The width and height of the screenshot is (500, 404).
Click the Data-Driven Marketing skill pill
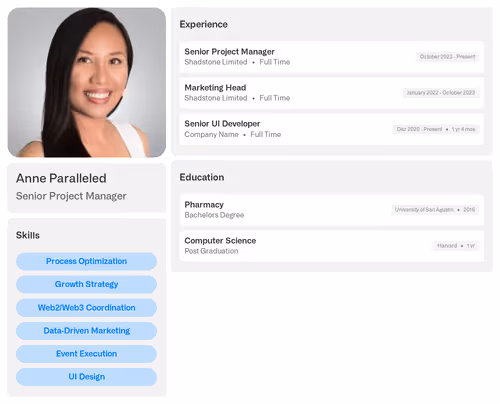point(86,331)
